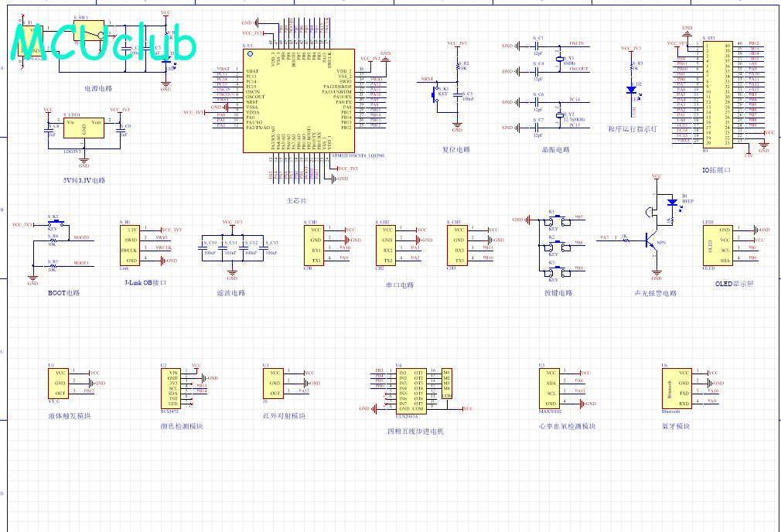Click the 颜色检测模块 label
The height and width of the screenshot is (532, 781).
[x=182, y=426]
